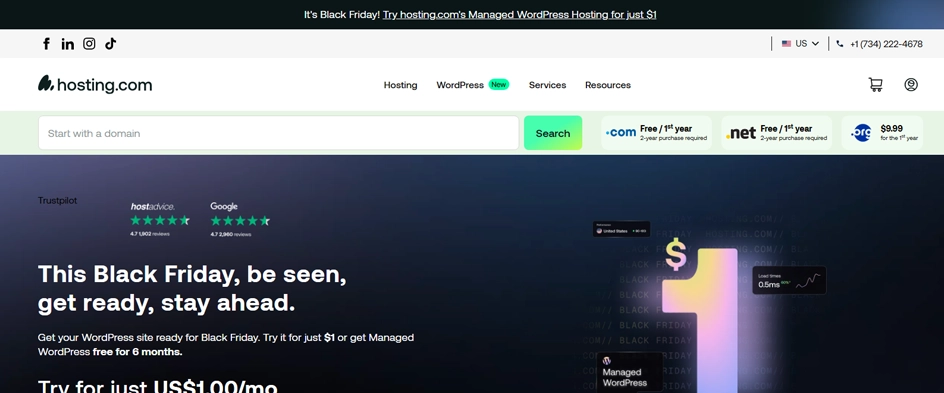Open the shopping cart icon
This screenshot has width=944, height=393.
click(875, 84)
